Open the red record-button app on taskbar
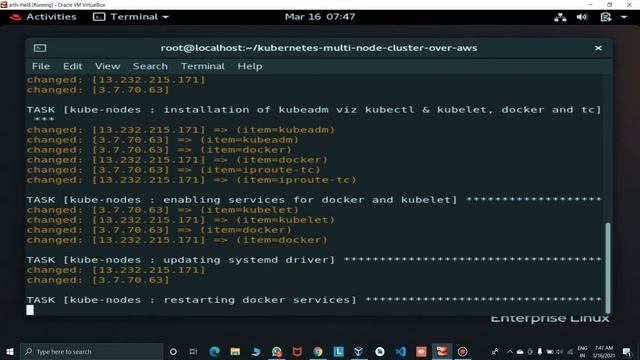640x360 pixels. (462, 351)
